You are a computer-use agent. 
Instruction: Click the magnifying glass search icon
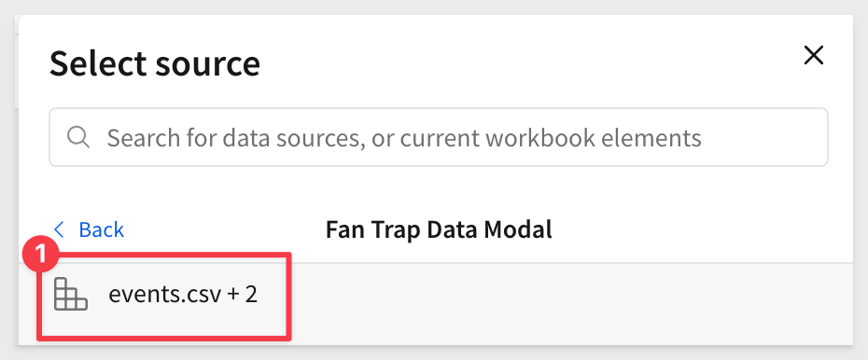point(78,136)
